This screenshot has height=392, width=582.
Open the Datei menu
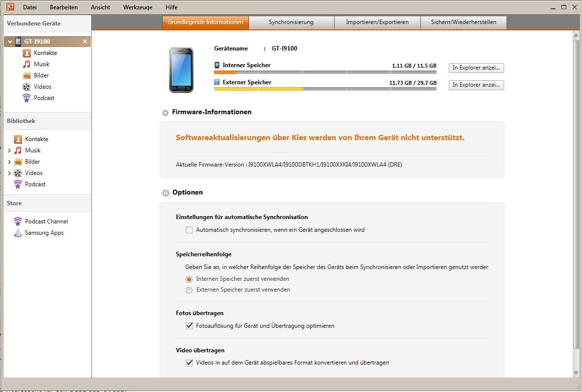click(x=30, y=7)
